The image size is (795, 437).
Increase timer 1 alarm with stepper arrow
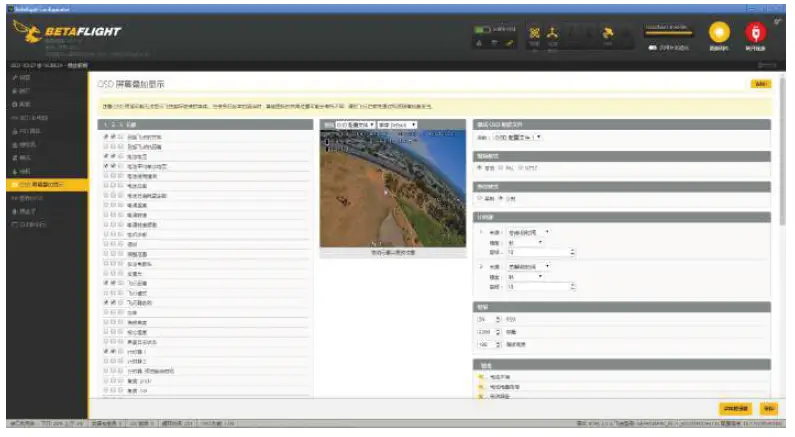(x=572, y=250)
